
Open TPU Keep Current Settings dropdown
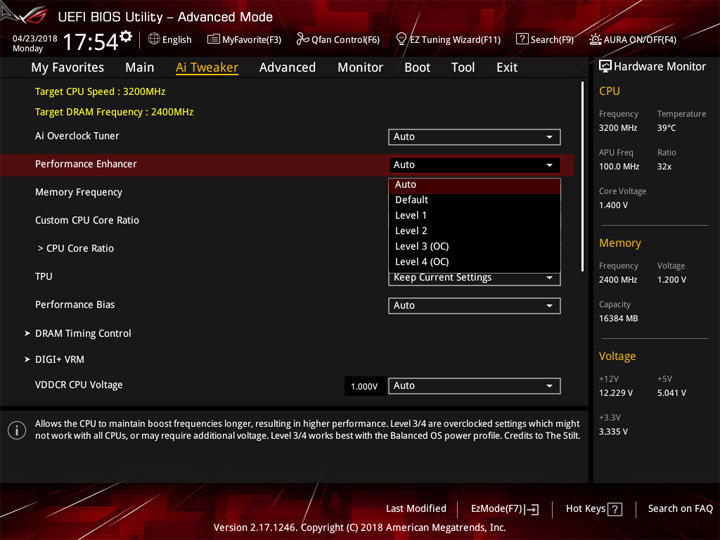pyautogui.click(x=474, y=278)
